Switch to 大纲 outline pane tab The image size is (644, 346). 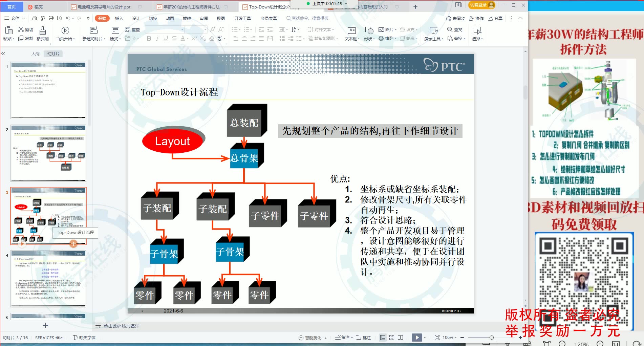36,53
